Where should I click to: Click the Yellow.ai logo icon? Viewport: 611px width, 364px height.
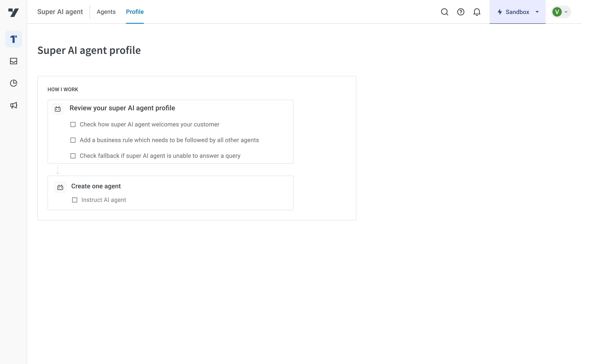tap(13, 12)
